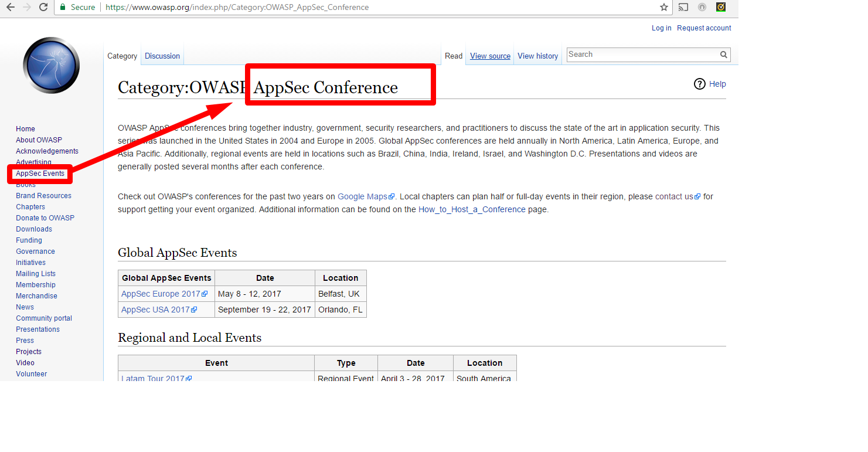Open Video sidebar link
Image resolution: width=868 pixels, height=452 pixels.
coord(25,363)
